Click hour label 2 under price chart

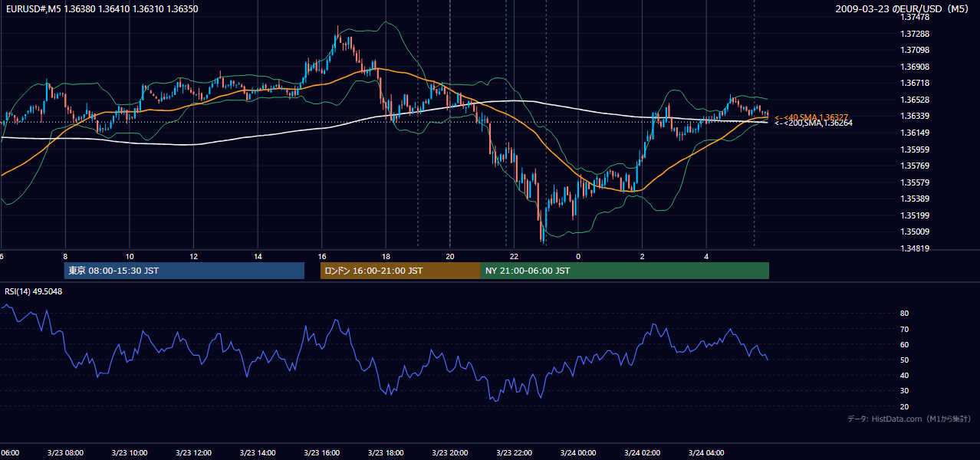(642, 257)
